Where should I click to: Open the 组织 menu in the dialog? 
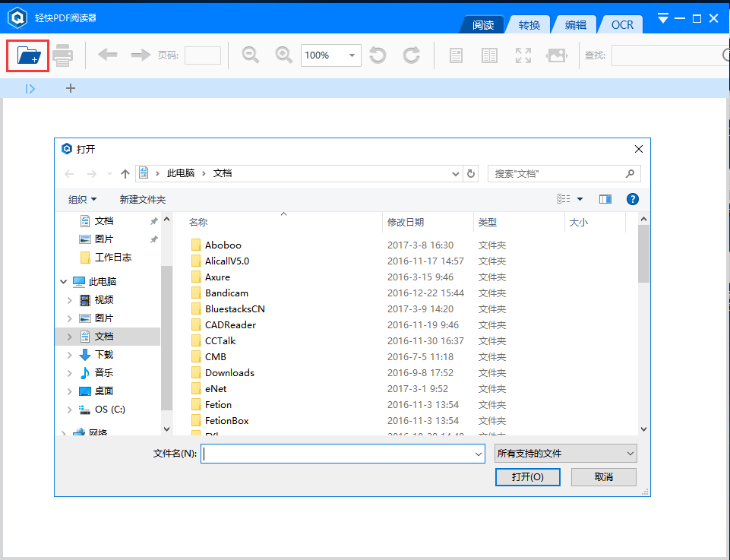tap(82, 198)
